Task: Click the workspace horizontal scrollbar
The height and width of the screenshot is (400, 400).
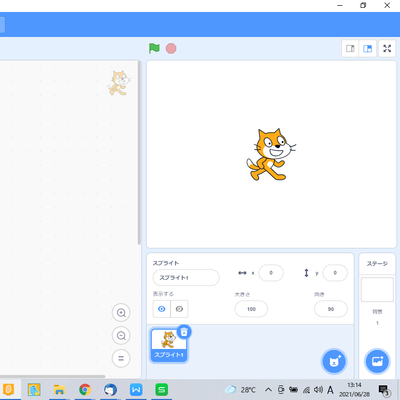Action: [53, 377]
